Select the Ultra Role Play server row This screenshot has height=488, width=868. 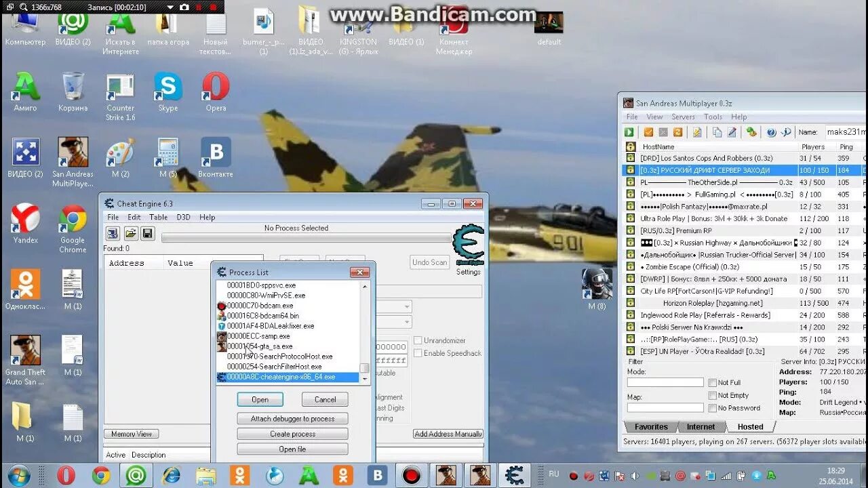tap(744, 219)
